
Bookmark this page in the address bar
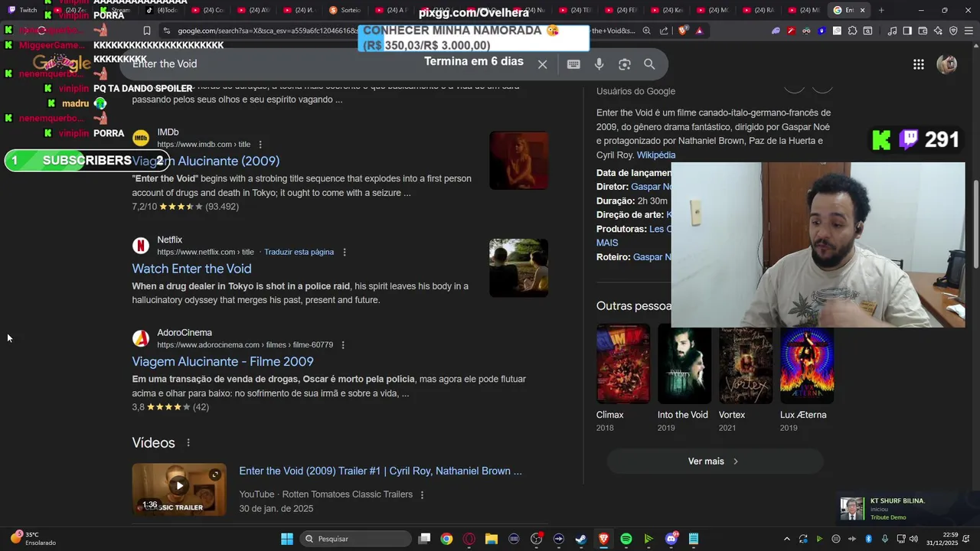[x=146, y=31]
